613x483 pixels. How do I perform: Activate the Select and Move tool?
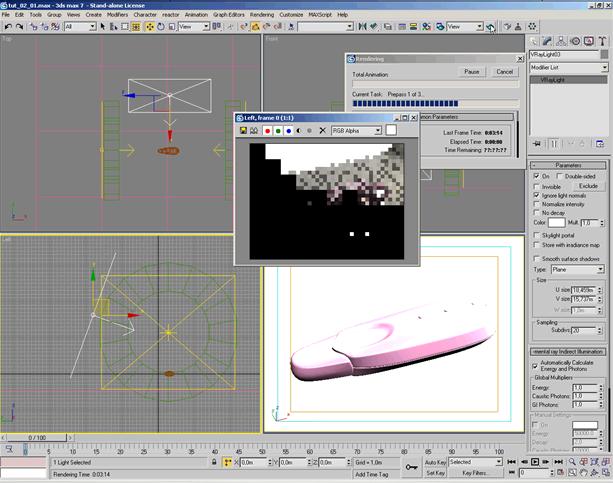coord(150,27)
